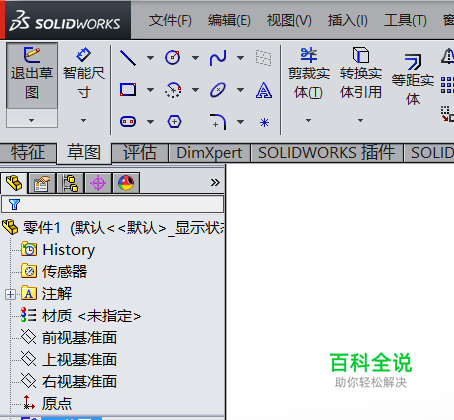Click the Move Entities icon

pos(447,114)
